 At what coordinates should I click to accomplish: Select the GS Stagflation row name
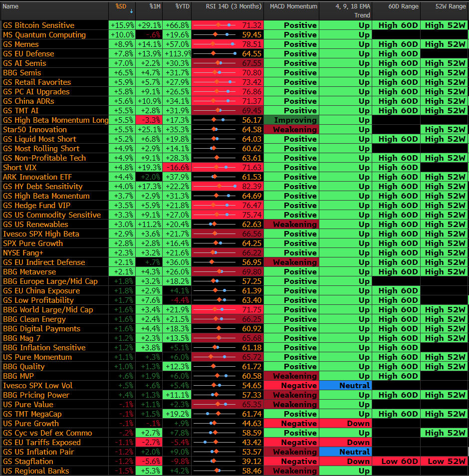pos(28,462)
